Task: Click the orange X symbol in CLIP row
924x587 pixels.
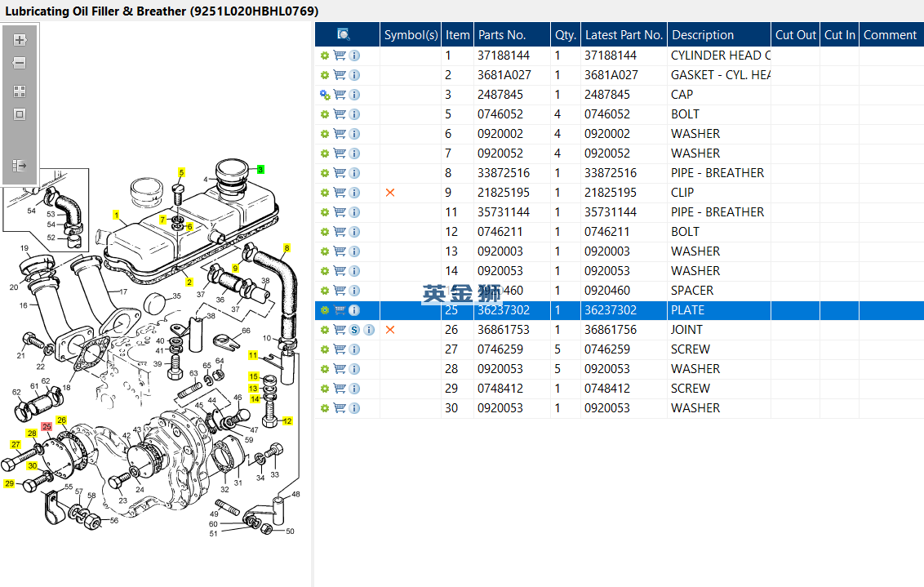Action: pyautogui.click(x=390, y=193)
